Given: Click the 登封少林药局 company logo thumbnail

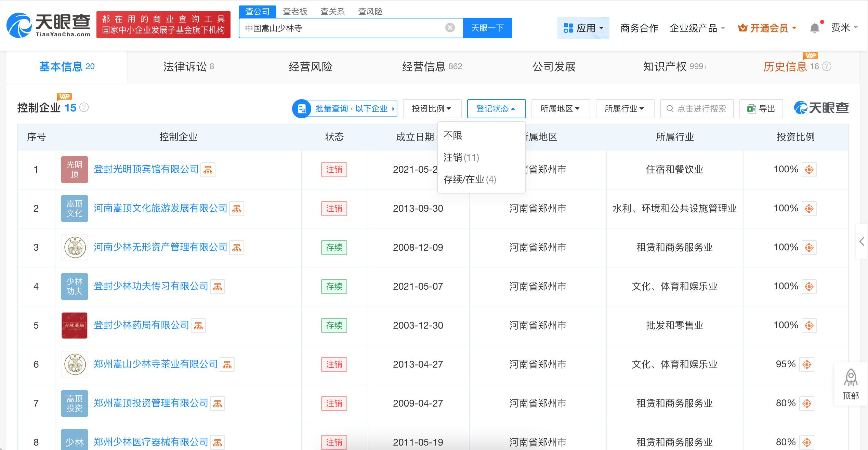Looking at the screenshot, I should pos(74,325).
